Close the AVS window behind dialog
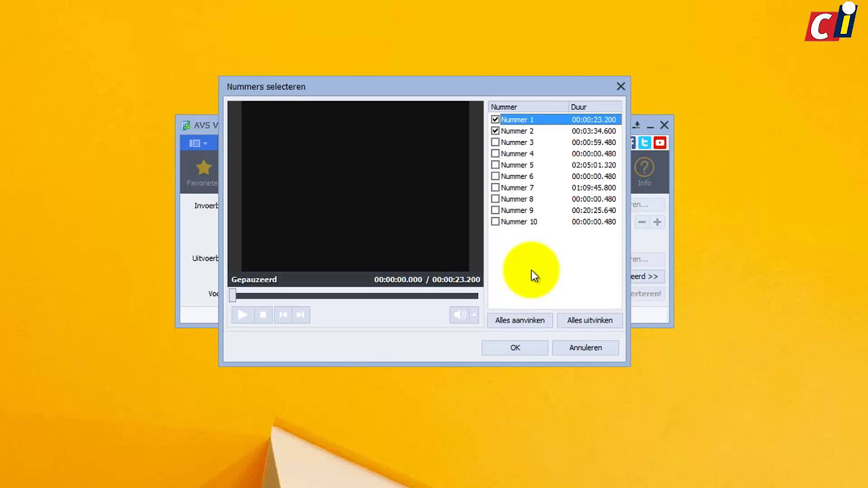 (665, 125)
